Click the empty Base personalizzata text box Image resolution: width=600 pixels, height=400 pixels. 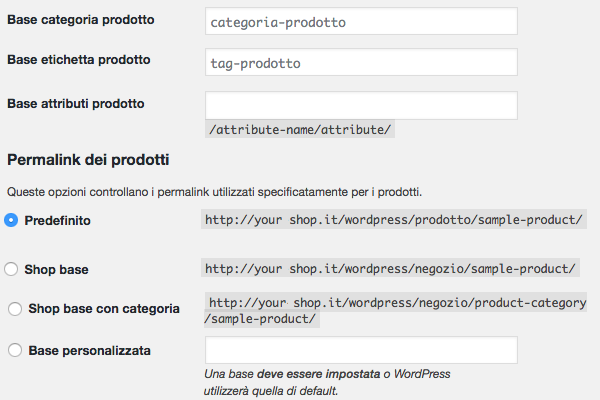click(360, 350)
